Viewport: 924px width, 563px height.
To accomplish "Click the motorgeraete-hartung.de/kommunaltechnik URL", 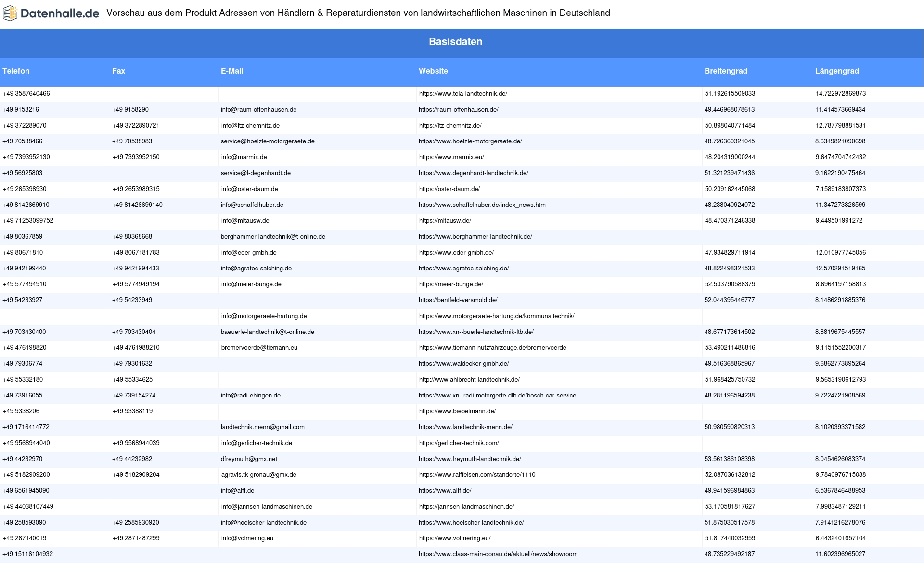I will click(x=497, y=316).
